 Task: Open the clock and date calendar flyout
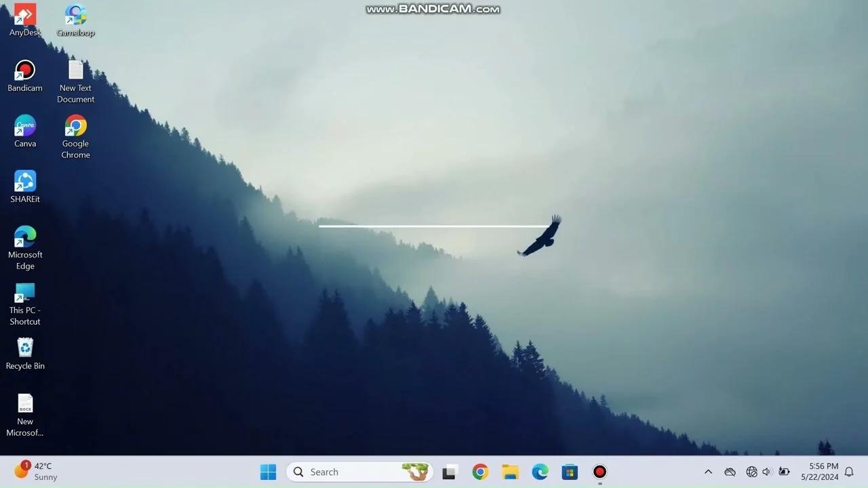pyautogui.click(x=819, y=472)
